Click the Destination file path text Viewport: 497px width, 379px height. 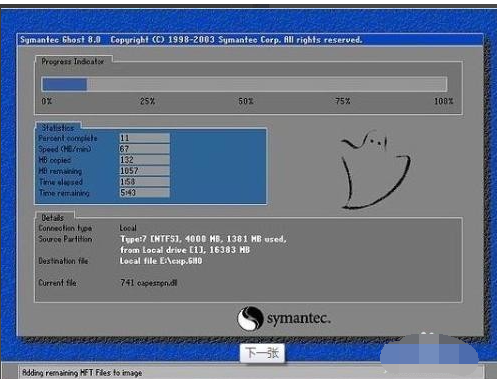tap(161, 261)
